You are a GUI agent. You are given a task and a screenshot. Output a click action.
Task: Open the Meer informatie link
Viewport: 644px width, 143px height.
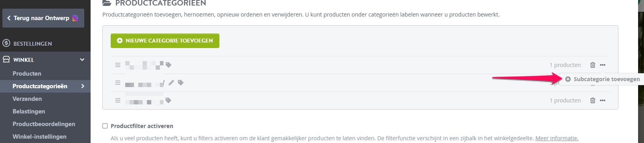pyautogui.click(x=557, y=138)
